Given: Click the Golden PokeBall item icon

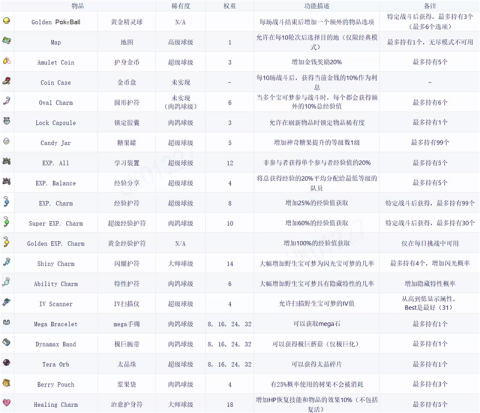Looking at the screenshot, I should click(6, 21).
